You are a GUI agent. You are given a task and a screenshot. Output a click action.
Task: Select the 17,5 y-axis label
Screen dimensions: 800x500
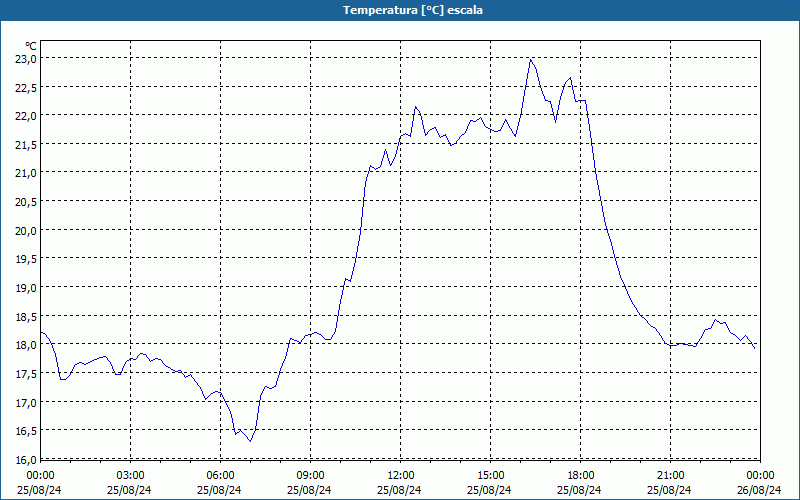(26, 374)
